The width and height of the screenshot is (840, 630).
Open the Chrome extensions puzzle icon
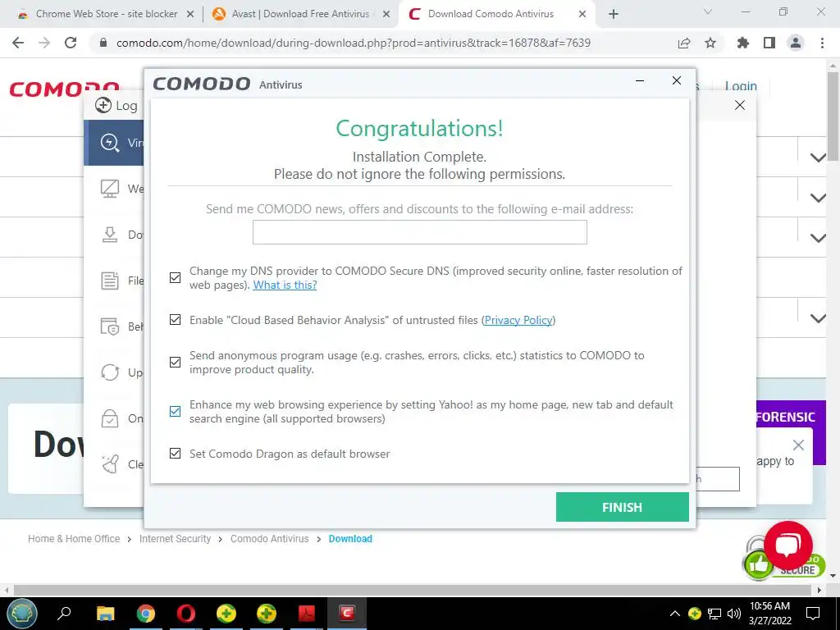pyautogui.click(x=743, y=43)
